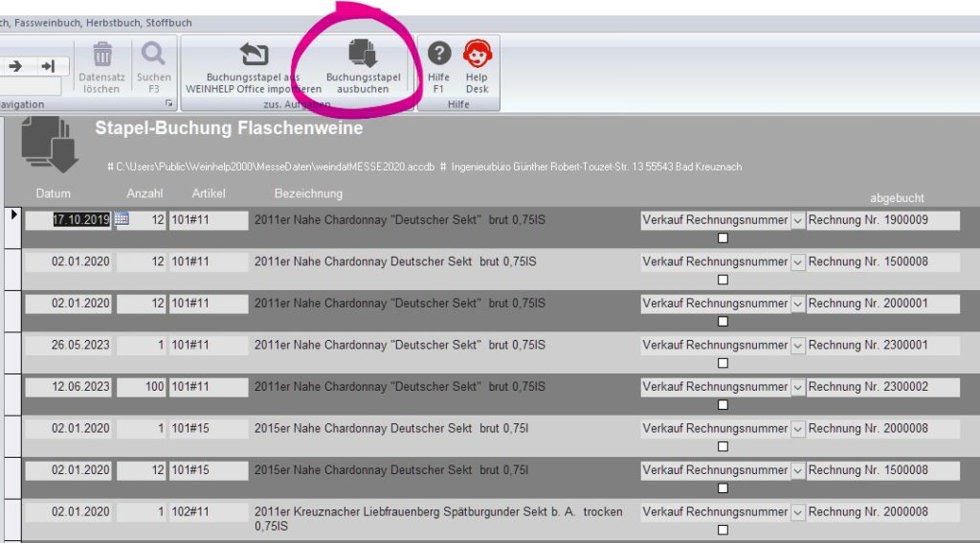Jump to last record arrow

coord(47,66)
